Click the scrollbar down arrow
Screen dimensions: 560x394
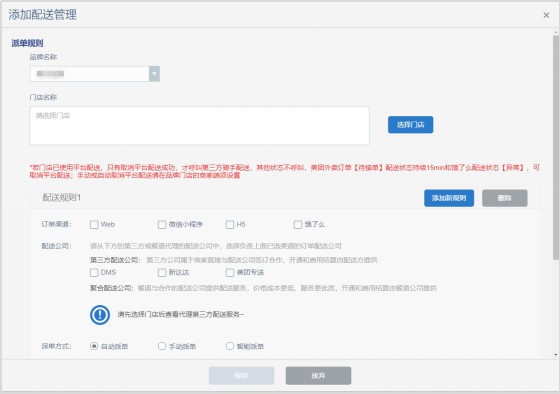[x=556, y=355]
